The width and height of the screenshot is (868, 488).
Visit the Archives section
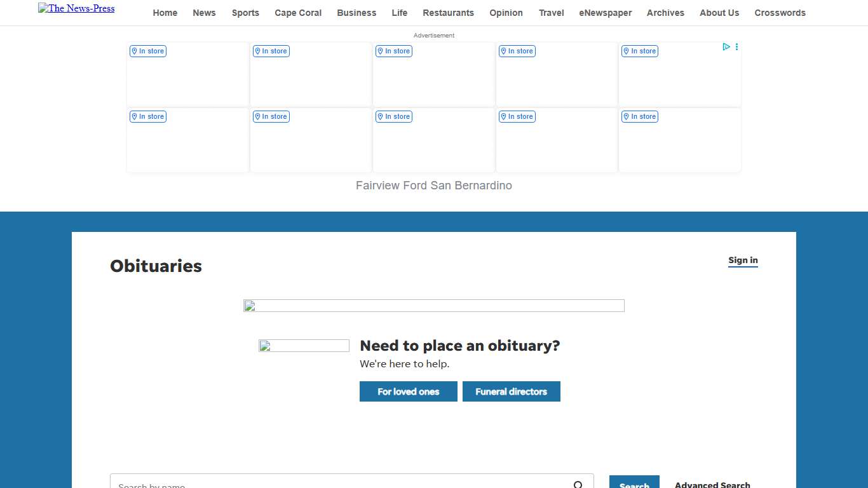(x=665, y=13)
